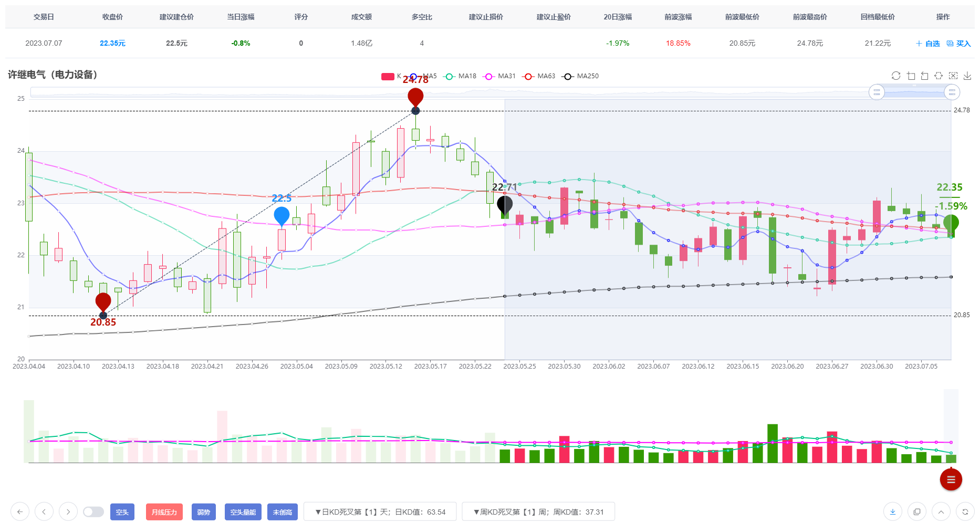Screen dimensions: 980x523
Task: Click the 月线压力 tag button
Action: pyautogui.click(x=164, y=512)
